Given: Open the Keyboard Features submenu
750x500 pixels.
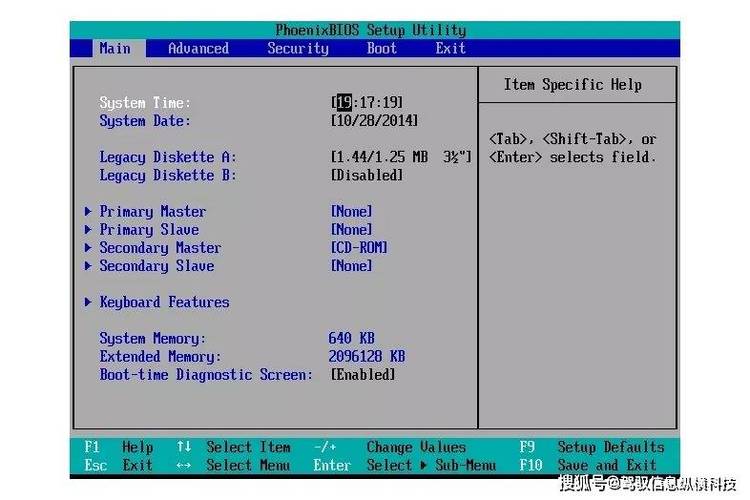Looking at the screenshot, I should click(164, 302).
